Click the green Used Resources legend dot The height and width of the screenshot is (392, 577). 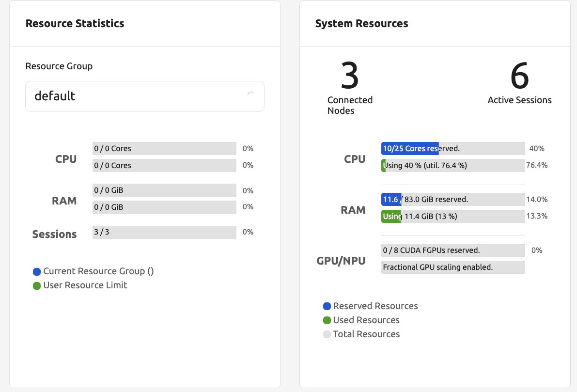tap(327, 320)
